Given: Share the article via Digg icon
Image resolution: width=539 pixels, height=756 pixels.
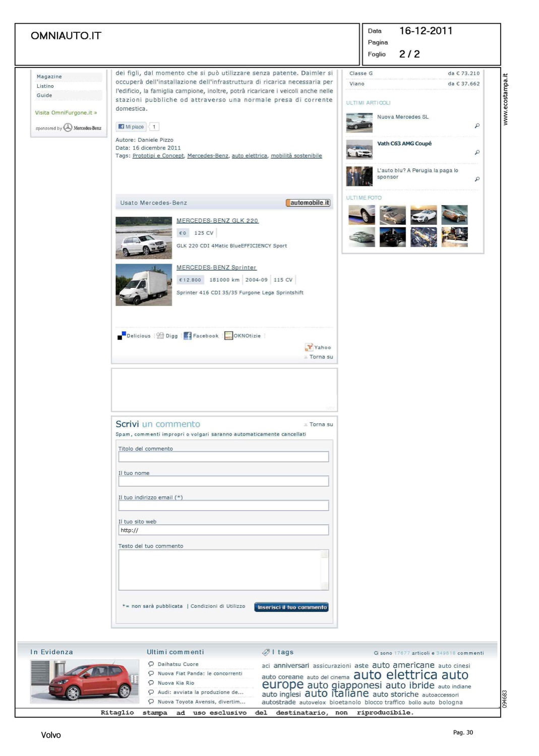Looking at the screenshot, I should (160, 336).
